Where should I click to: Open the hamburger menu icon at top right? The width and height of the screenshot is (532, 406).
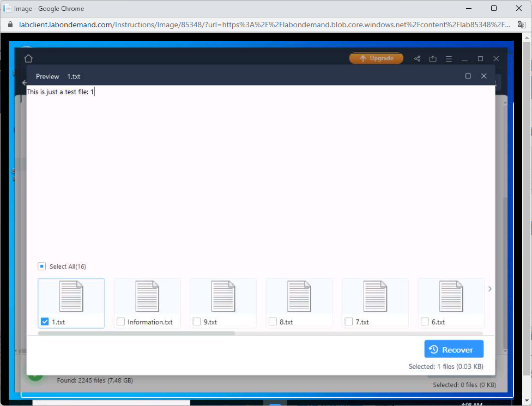tap(449, 58)
